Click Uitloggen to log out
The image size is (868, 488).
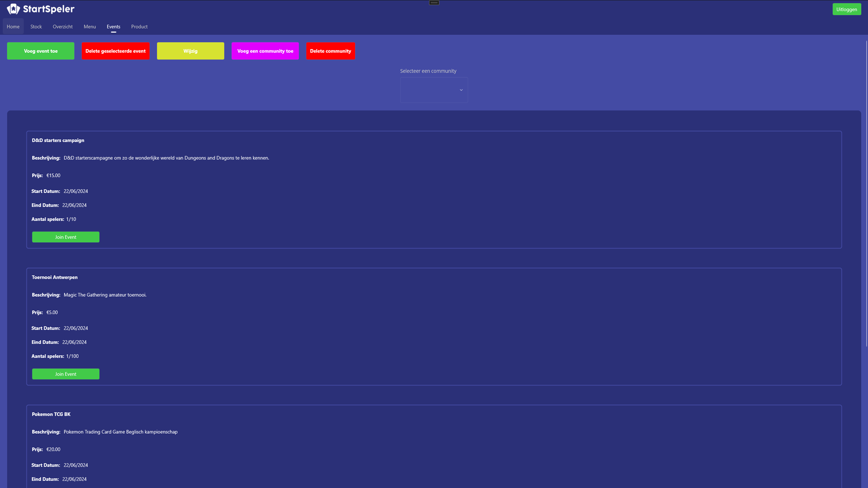click(846, 9)
